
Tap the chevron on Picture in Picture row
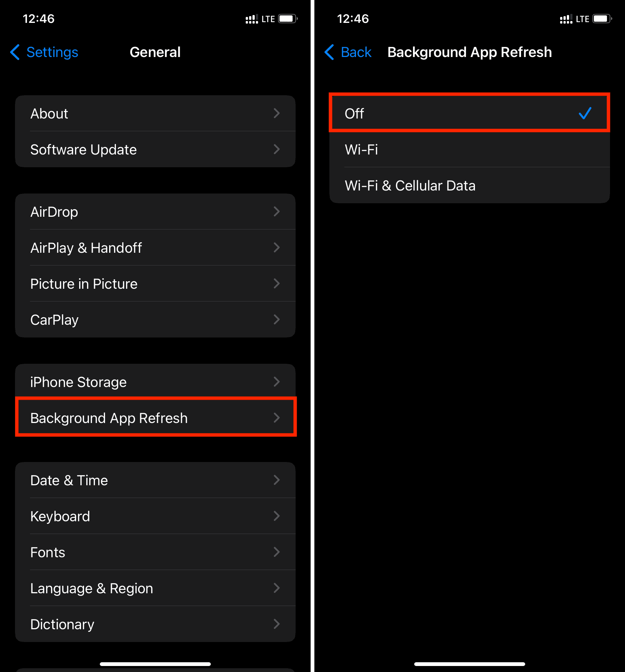point(277,283)
